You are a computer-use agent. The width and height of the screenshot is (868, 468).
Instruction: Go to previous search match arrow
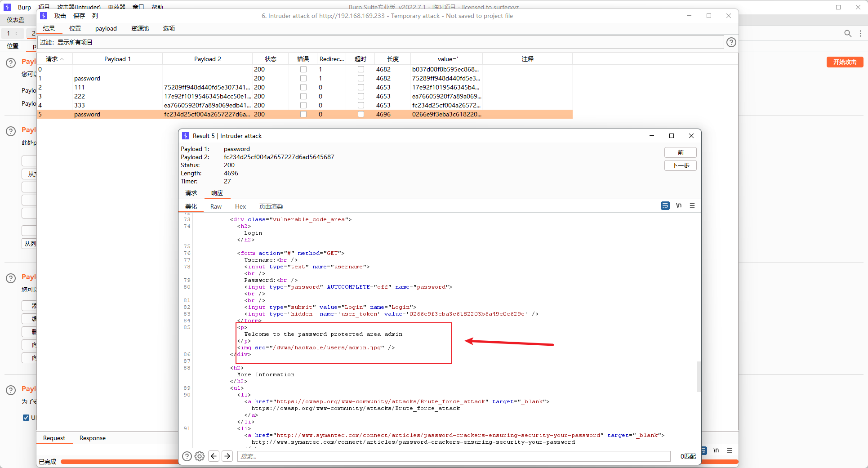pyautogui.click(x=214, y=456)
